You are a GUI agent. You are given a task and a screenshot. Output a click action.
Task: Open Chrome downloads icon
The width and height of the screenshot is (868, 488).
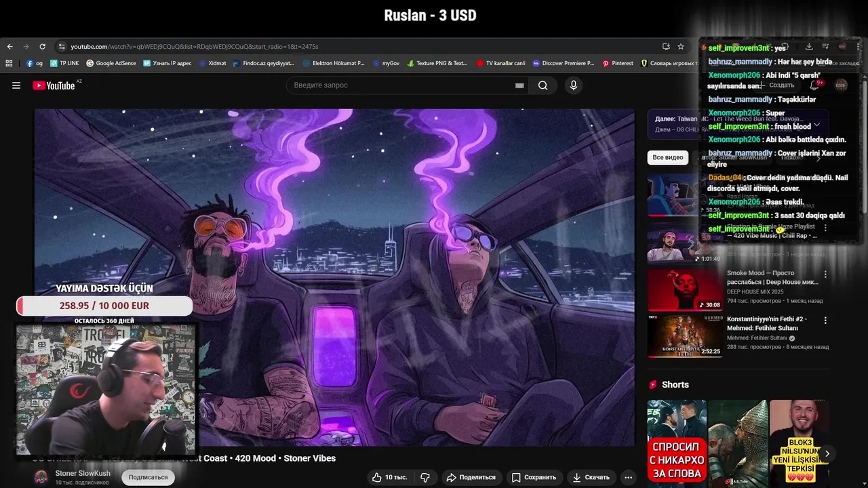809,47
